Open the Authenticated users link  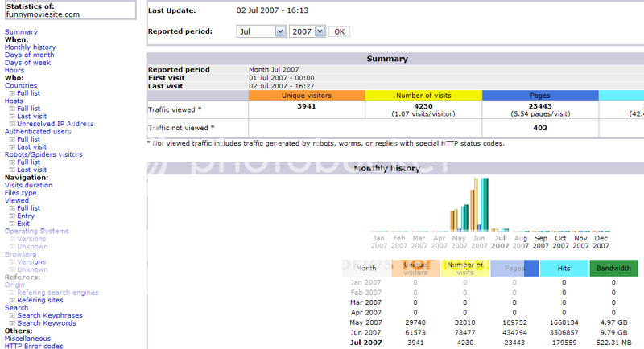[x=38, y=132]
